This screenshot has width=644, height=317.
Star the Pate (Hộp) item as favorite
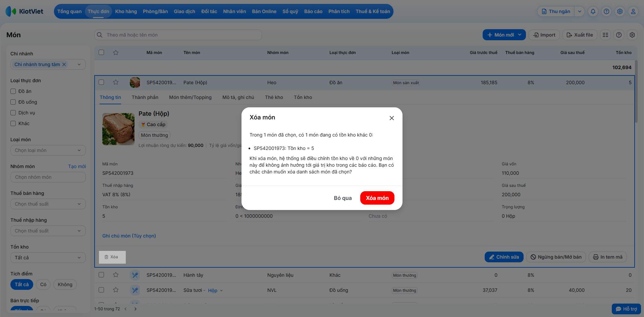[x=116, y=82]
